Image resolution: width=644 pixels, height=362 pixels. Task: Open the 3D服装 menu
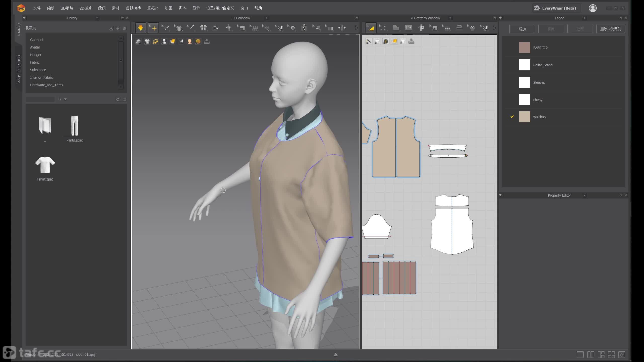point(67,8)
